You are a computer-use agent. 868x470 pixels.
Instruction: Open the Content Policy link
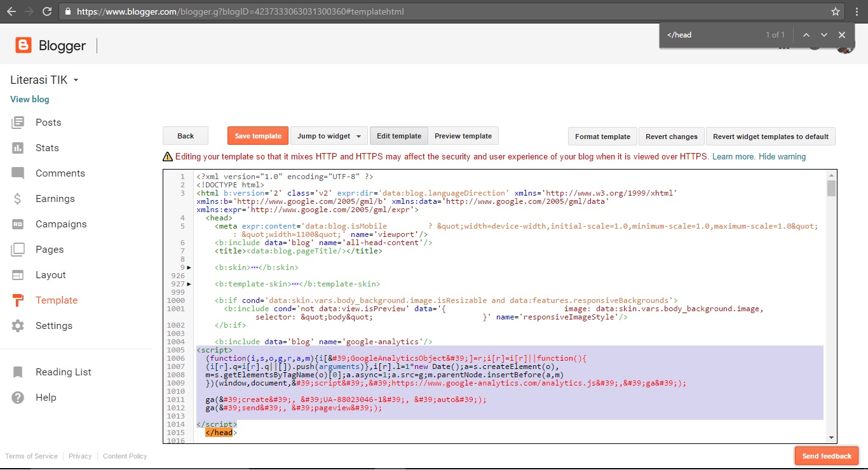[125, 456]
